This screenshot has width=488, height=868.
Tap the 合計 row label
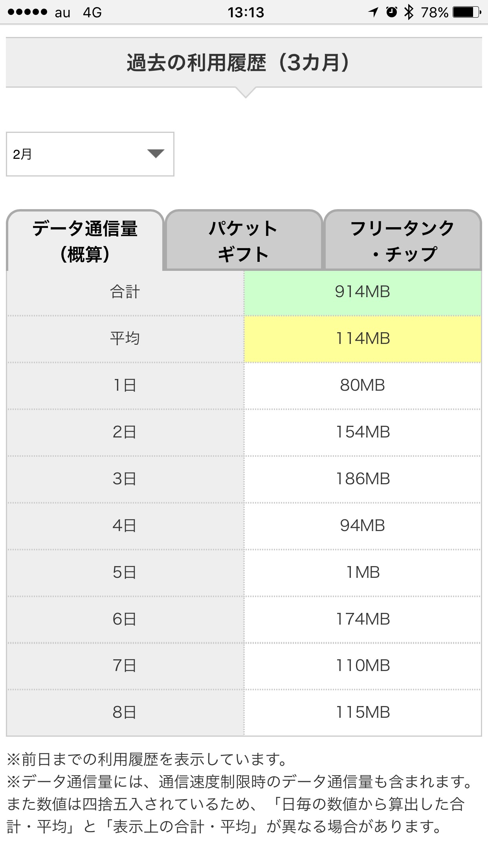pyautogui.click(x=125, y=292)
